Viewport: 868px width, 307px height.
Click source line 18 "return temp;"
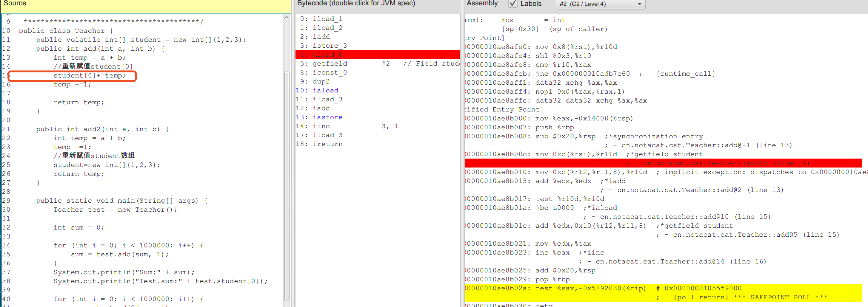(79, 102)
